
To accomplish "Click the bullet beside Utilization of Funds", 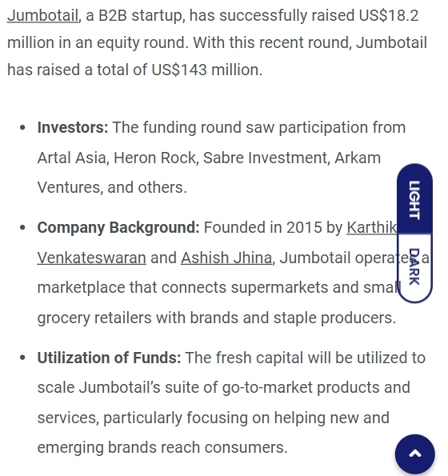I will click(22, 358).
